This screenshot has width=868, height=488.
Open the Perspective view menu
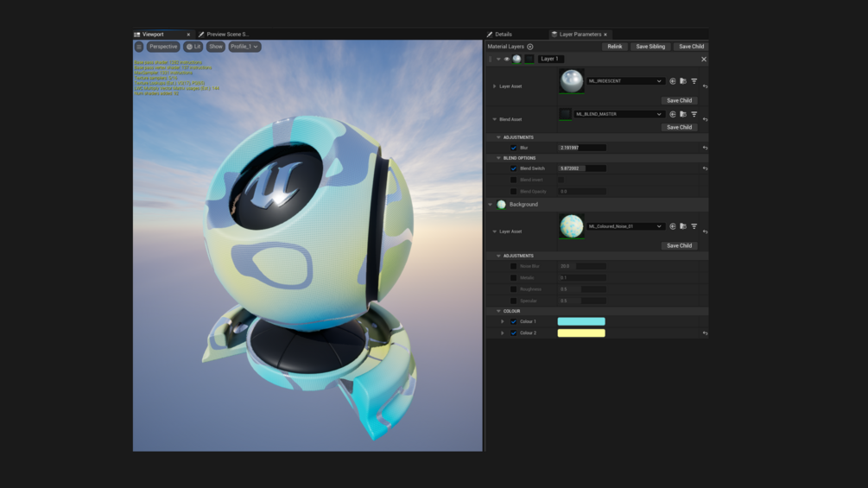163,47
